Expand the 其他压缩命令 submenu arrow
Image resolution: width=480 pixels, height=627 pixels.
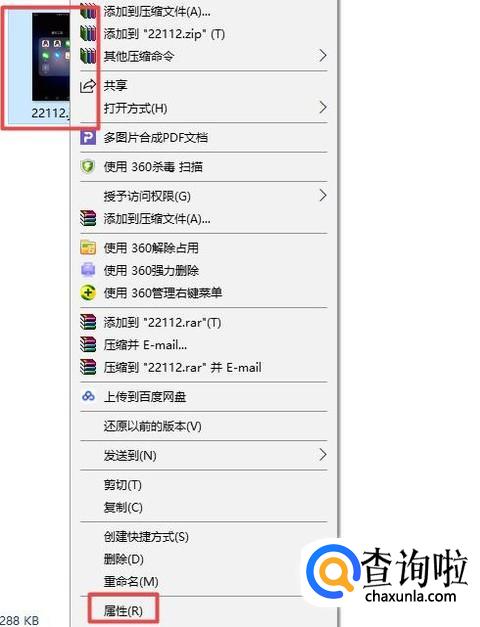pos(323,56)
